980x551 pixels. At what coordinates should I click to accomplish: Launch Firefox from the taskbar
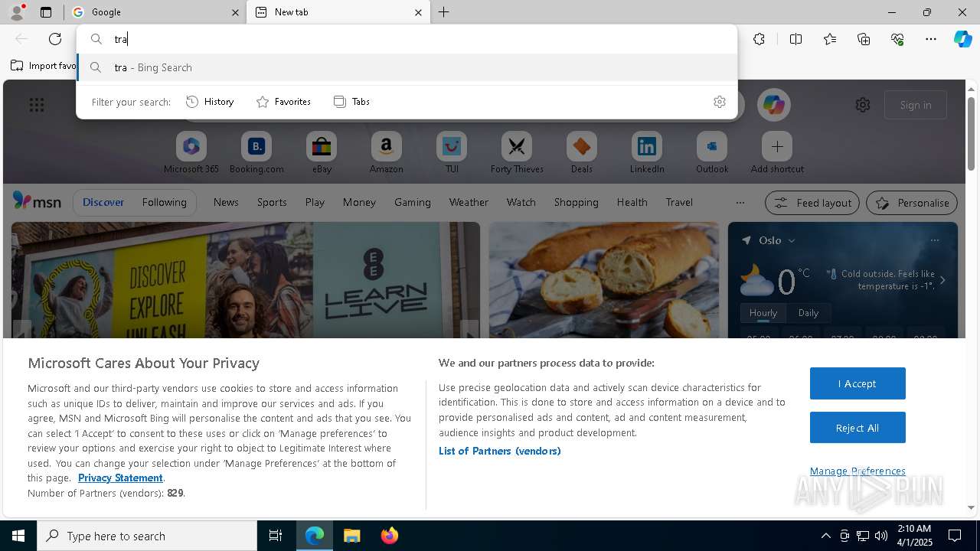389,536
